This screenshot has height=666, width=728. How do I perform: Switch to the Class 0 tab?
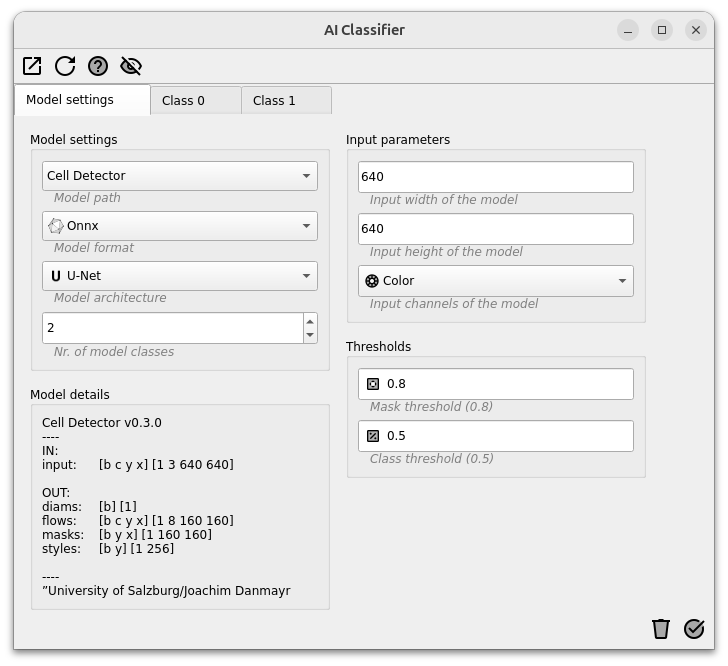click(x=195, y=100)
